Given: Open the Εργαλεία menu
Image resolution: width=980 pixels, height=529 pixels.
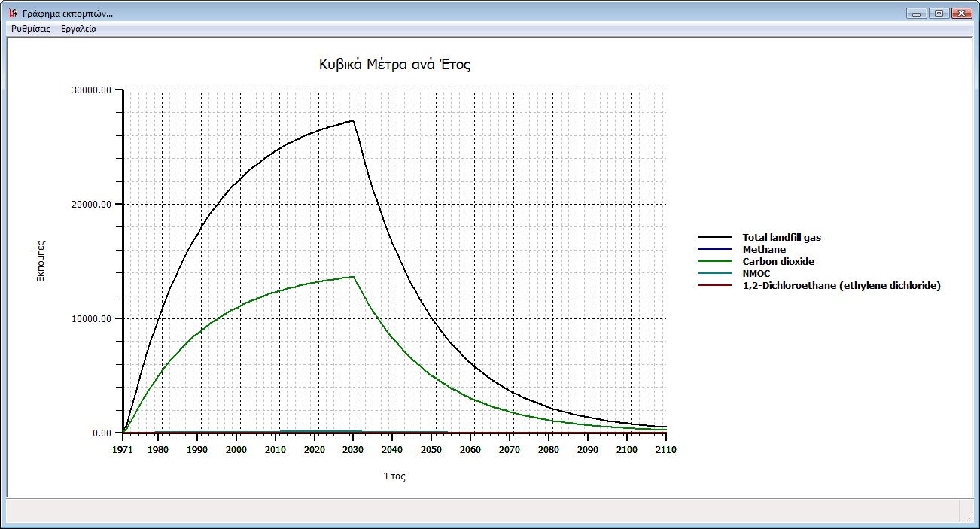Looking at the screenshot, I should (78, 29).
